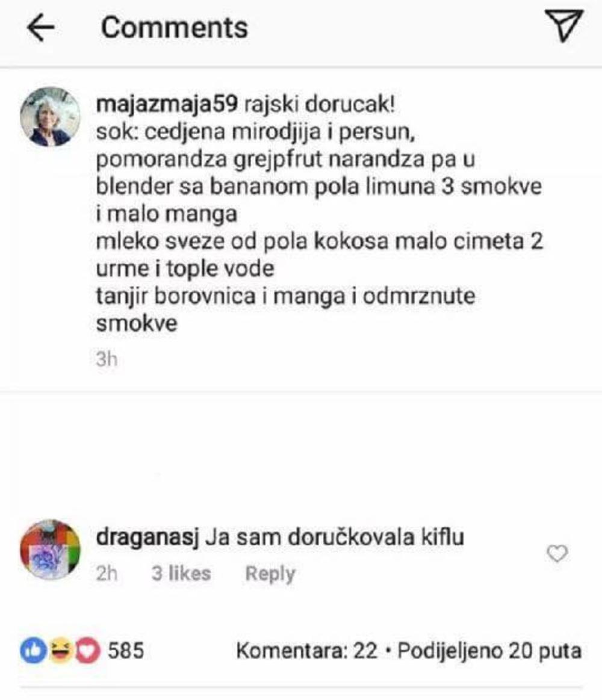This screenshot has width=602, height=700.
Task: View the Podijeljeno 20 puta shares
Action: tap(489, 651)
